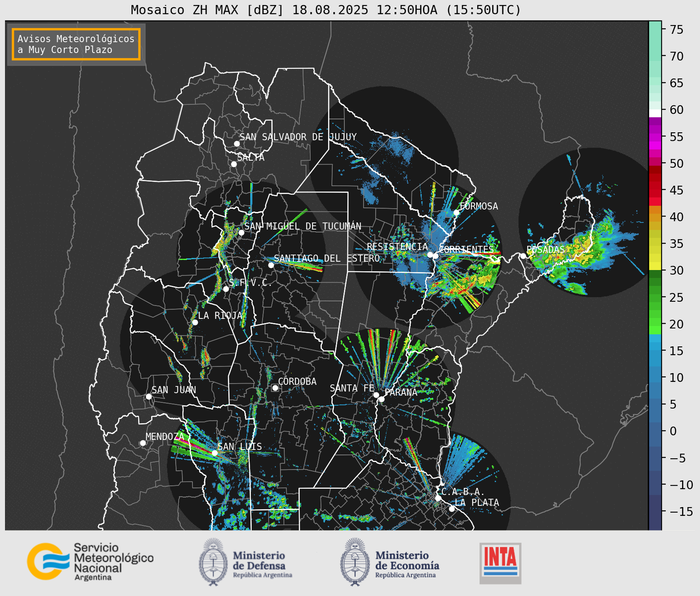700x596 pixels.
Task: Click the −15 tick label on colorbar
Action: coord(681,511)
